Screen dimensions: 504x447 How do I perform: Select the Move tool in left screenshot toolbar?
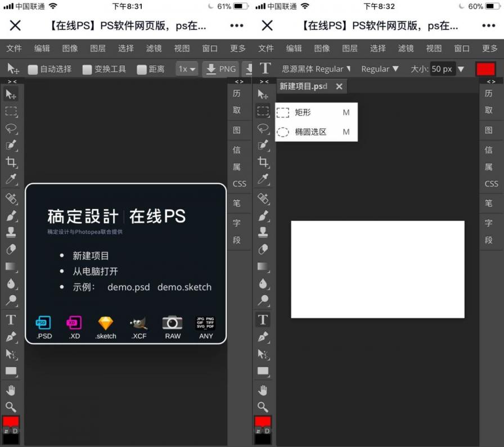click(11, 94)
